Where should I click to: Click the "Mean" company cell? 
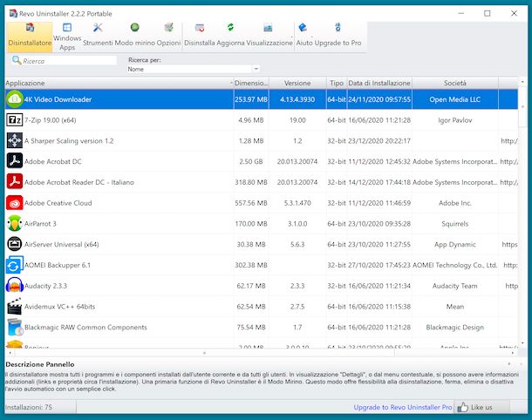click(455, 307)
